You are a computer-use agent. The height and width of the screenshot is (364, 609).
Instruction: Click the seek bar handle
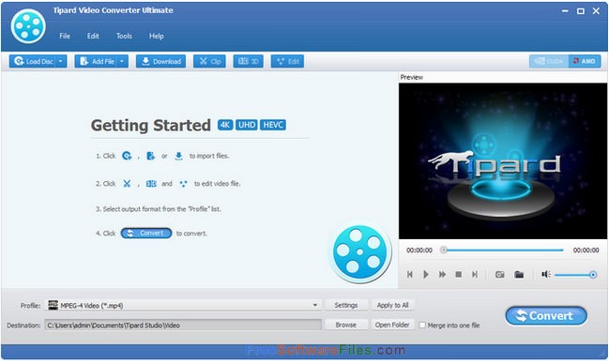click(x=443, y=250)
